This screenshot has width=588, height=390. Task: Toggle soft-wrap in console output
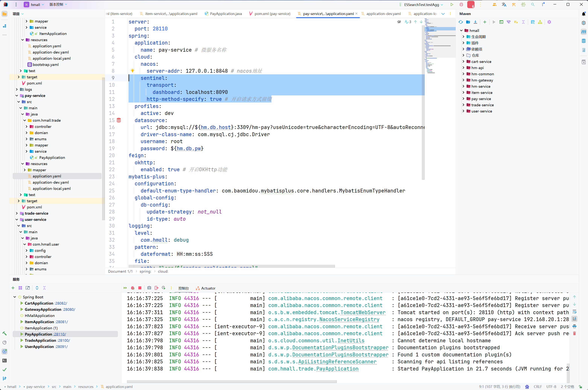tap(574, 312)
